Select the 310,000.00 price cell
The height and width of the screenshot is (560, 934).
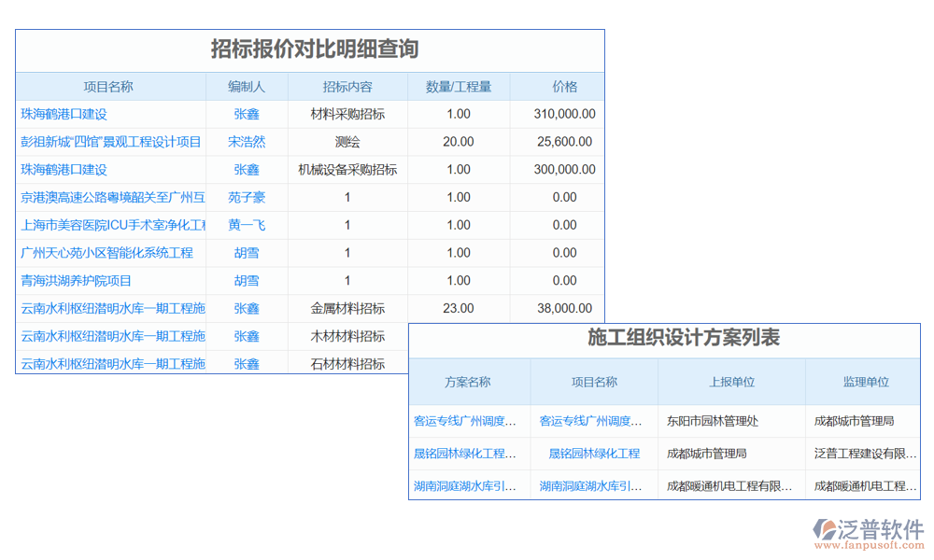pyautogui.click(x=564, y=114)
